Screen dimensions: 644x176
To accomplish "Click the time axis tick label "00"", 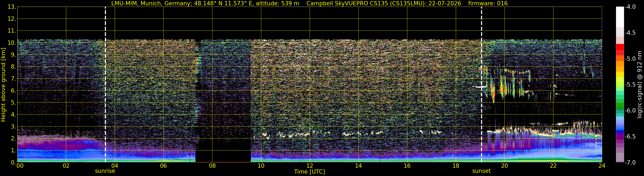I will click(20, 166).
